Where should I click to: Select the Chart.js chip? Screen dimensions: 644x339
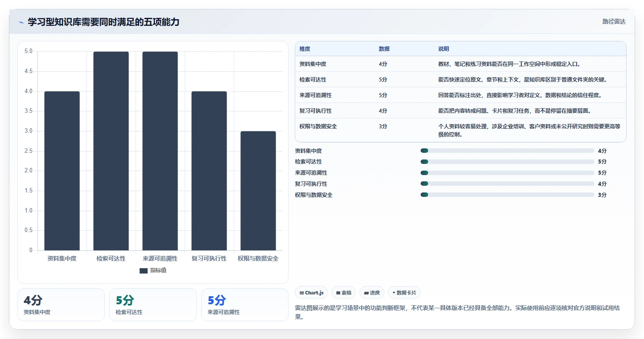coord(311,293)
